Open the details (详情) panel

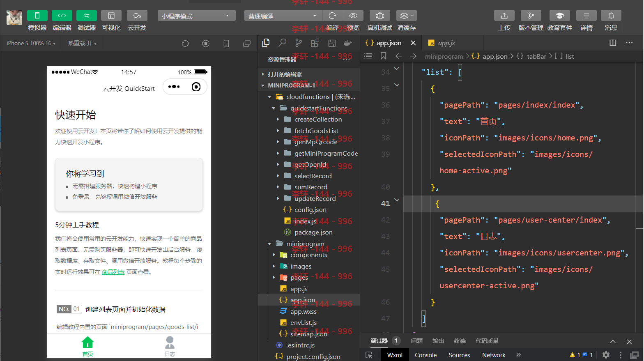pyautogui.click(x=586, y=16)
